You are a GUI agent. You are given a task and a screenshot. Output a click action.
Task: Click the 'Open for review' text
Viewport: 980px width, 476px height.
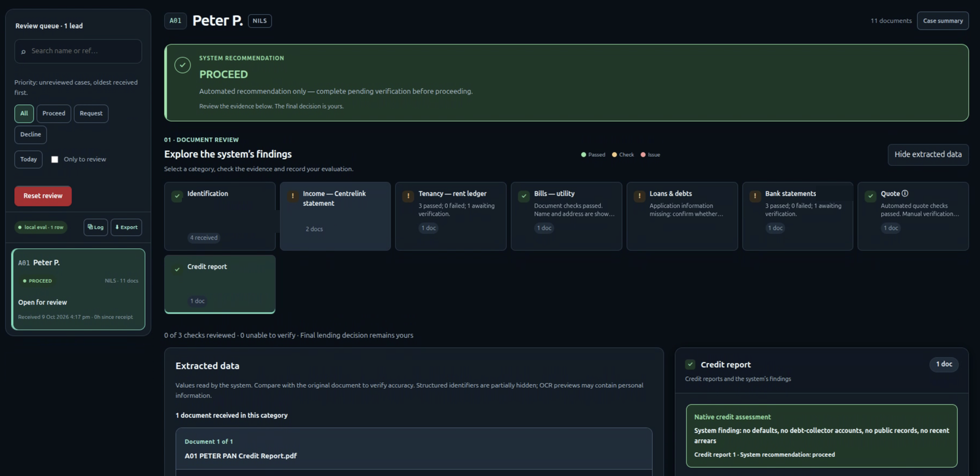coord(43,303)
